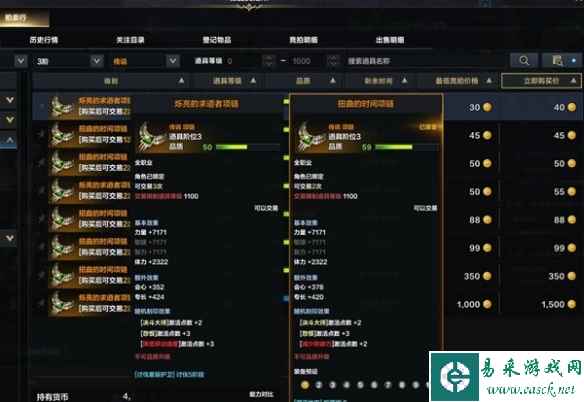Click the magnifier search button

524,61
